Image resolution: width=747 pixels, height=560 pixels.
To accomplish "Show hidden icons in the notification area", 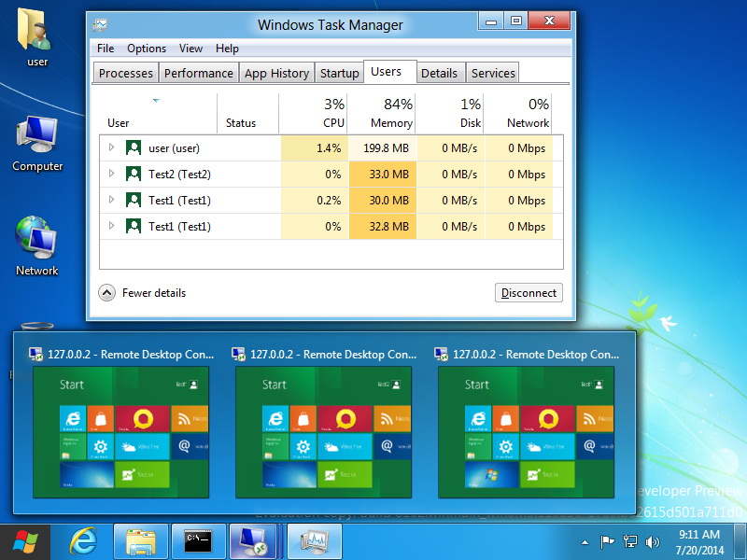I will (x=585, y=542).
